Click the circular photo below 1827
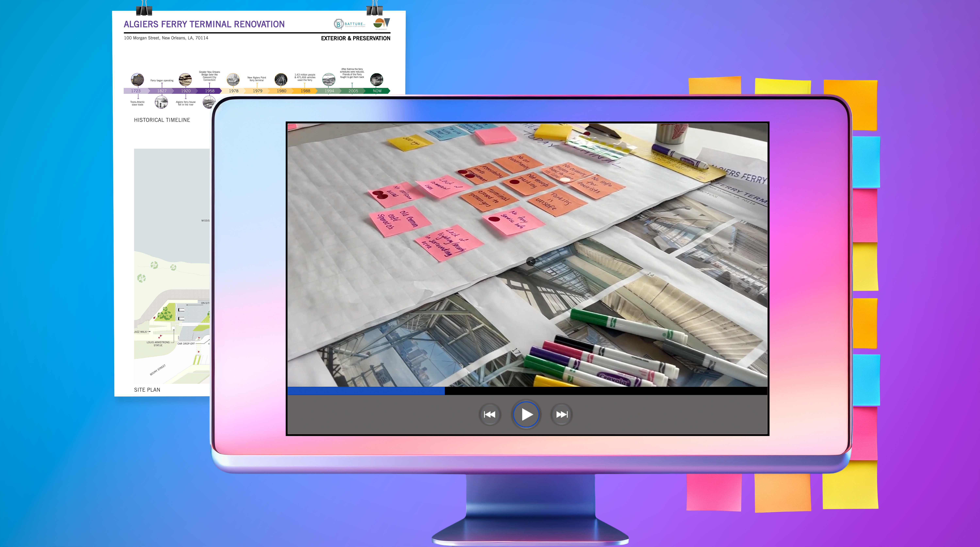Viewport: 980px width, 547px height. [161, 102]
